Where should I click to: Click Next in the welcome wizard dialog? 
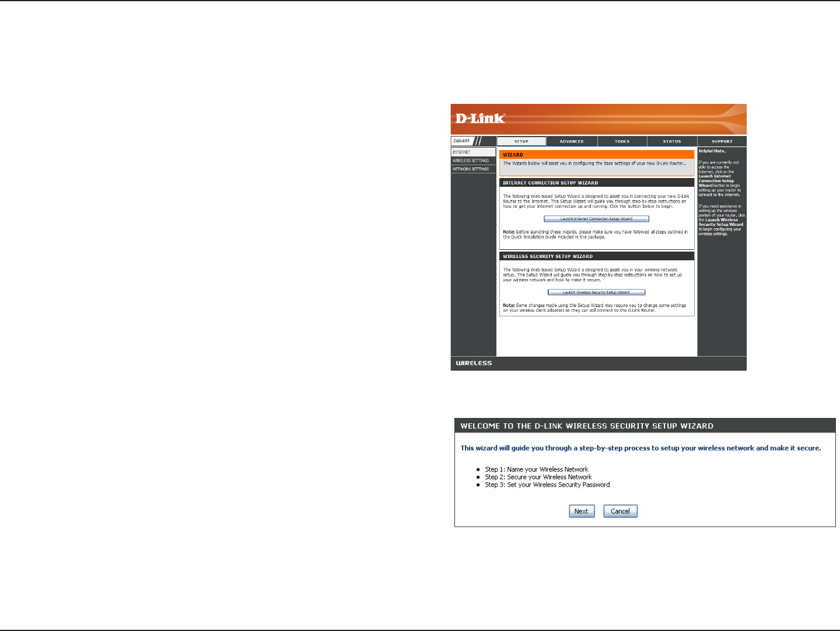click(582, 511)
